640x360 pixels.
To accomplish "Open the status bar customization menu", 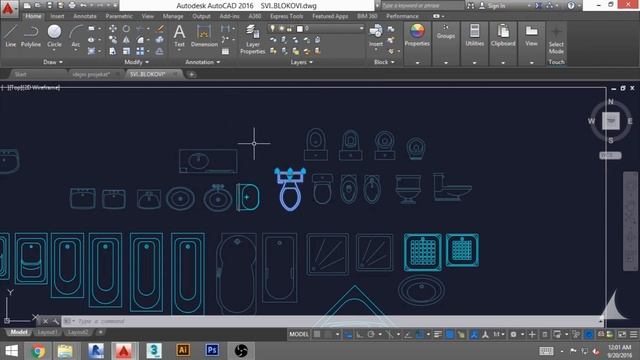I will [x=633, y=335].
